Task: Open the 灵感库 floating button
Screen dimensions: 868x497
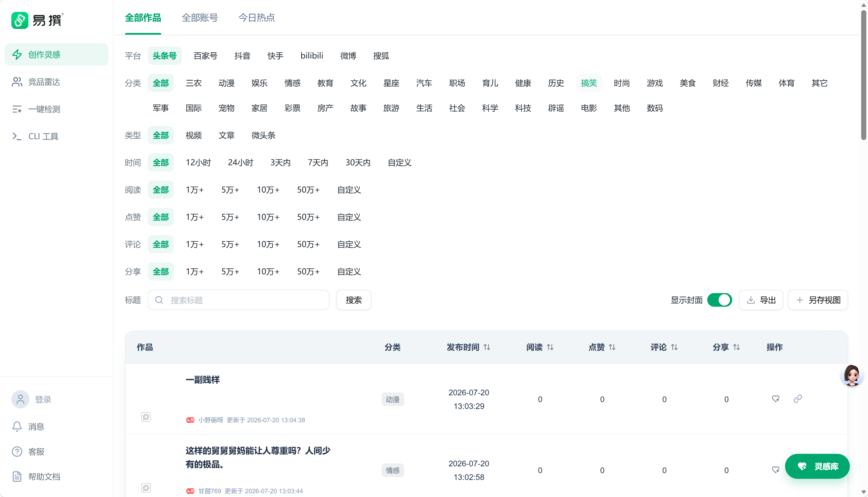Action: (x=817, y=466)
